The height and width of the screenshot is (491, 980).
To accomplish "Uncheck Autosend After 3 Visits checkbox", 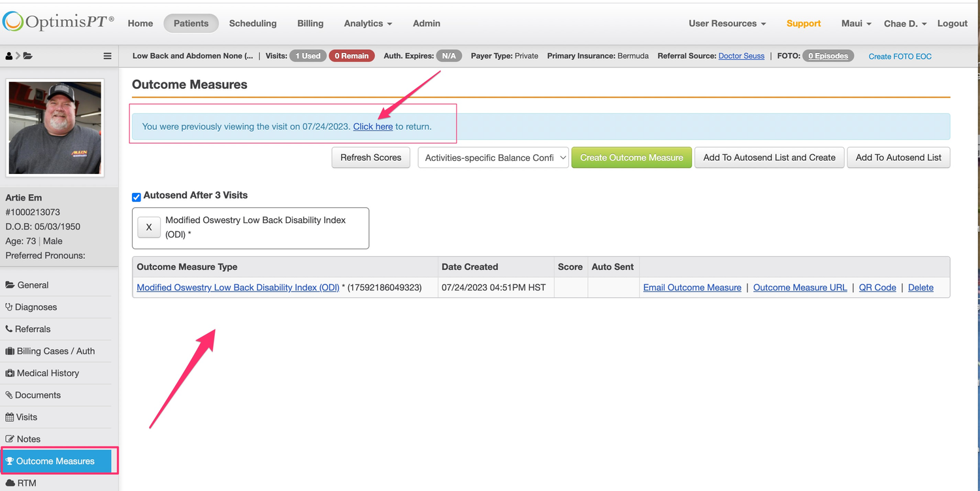I will [x=137, y=196].
